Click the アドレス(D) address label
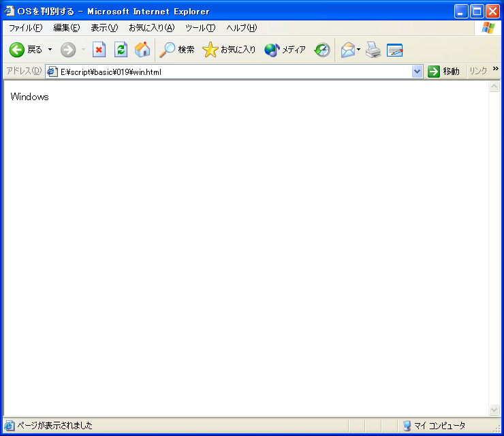This screenshot has height=436, width=504. 24,71
